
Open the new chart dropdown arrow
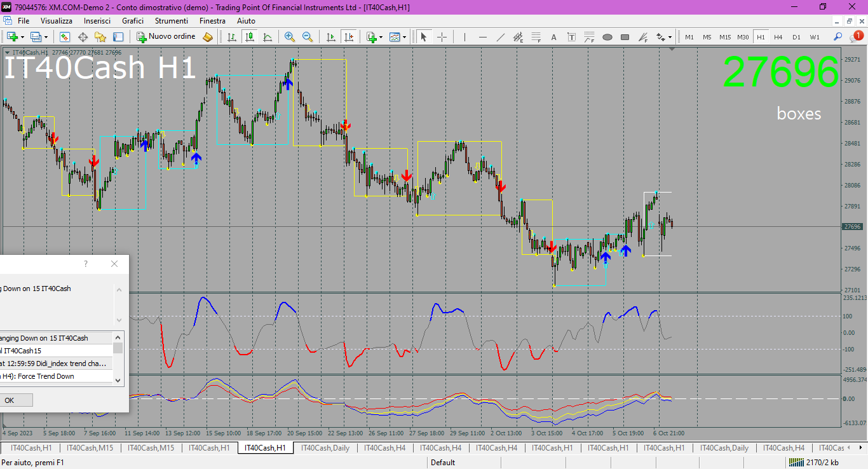[x=22, y=37]
